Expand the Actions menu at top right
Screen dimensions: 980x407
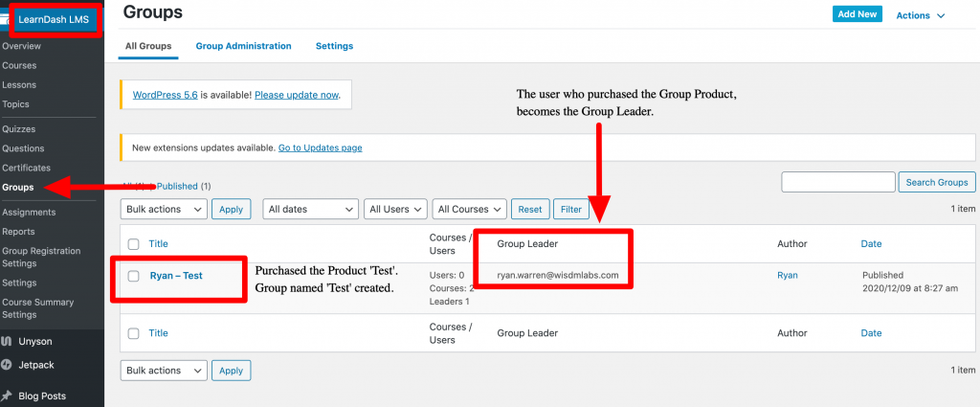pos(920,15)
